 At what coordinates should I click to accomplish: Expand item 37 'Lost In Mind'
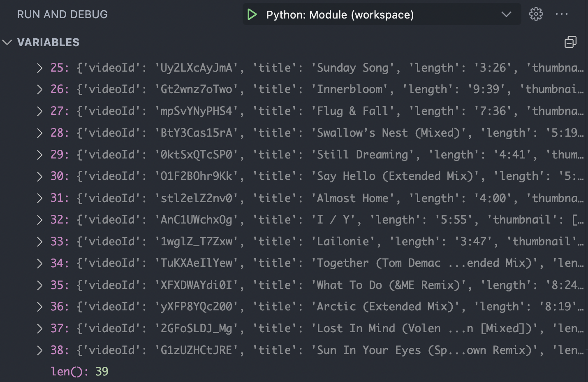point(39,328)
